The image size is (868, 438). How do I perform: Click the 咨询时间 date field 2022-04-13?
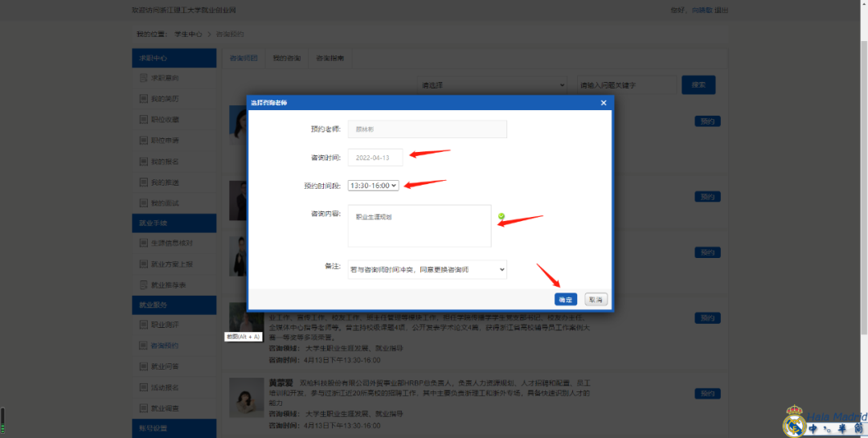click(x=375, y=158)
